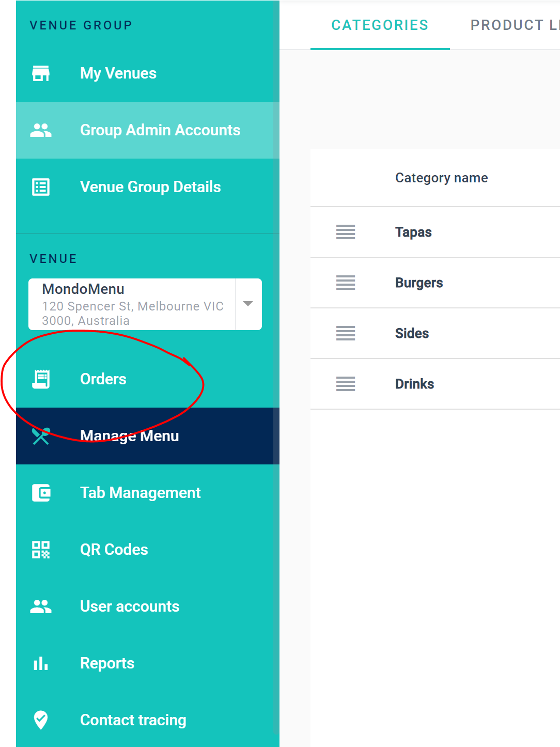Image resolution: width=560 pixels, height=747 pixels.
Task: Open the MondoMenu venue selection box
Action: [x=133, y=304]
